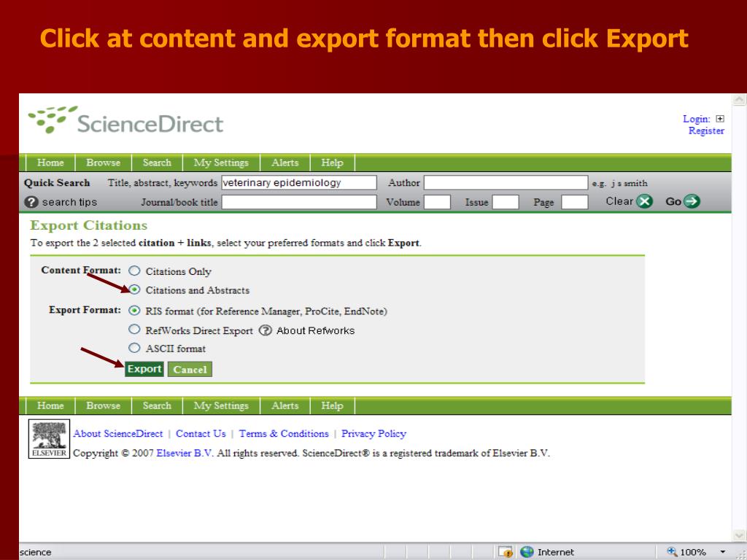Open Alerts in the bottom navigation bar
747x560 pixels.
click(x=285, y=405)
